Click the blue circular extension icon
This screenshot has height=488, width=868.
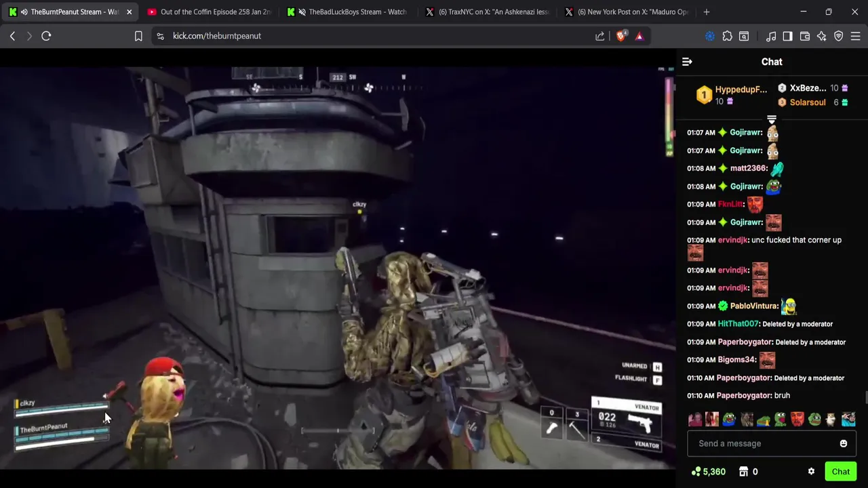(710, 36)
